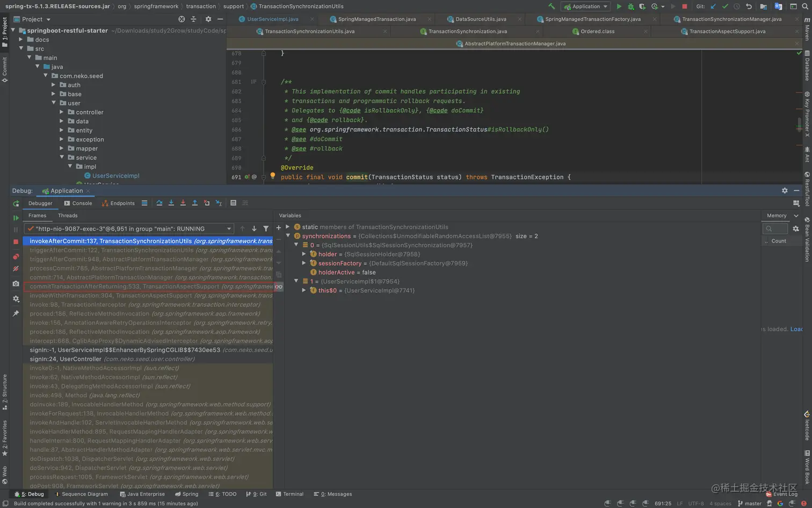This screenshot has height=508, width=812.
Task: Open the Spring tool window tab
Action: click(x=186, y=494)
